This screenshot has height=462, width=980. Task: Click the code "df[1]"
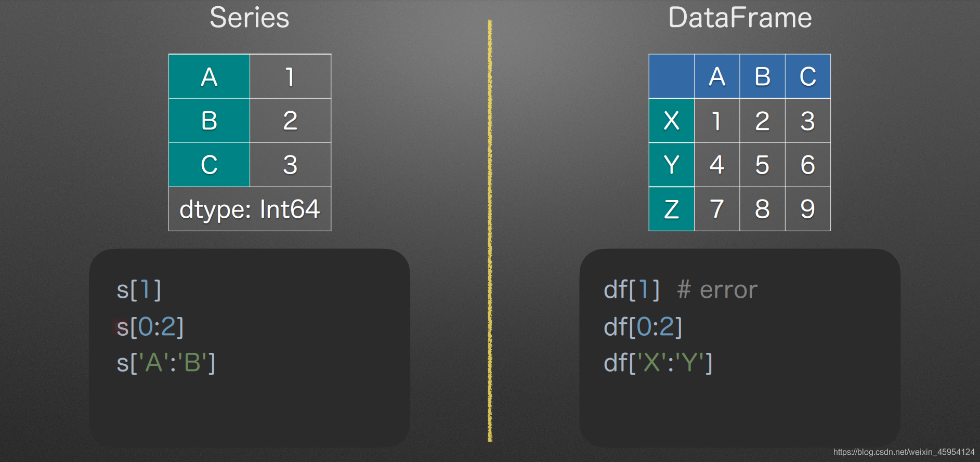click(632, 290)
